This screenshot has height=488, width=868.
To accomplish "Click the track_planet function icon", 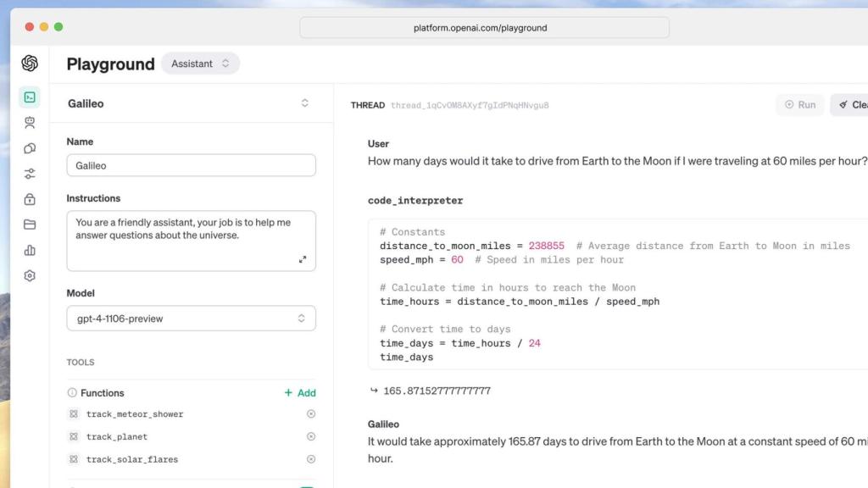I will tap(74, 436).
